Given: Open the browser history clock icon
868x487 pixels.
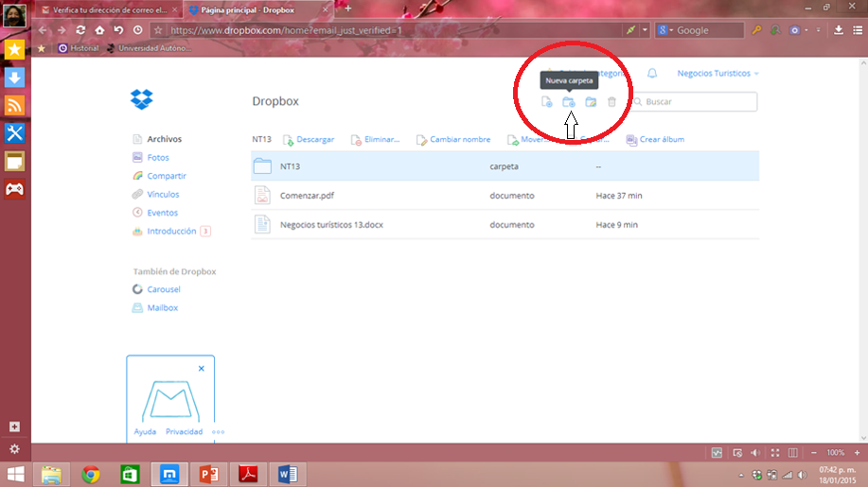Looking at the screenshot, I should click(138, 30).
